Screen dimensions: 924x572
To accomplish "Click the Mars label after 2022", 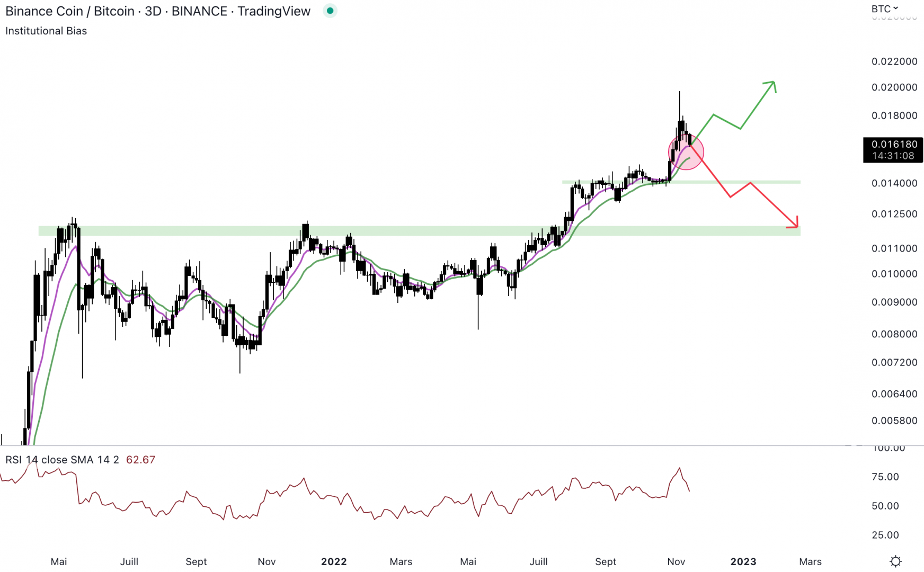I will click(401, 562).
